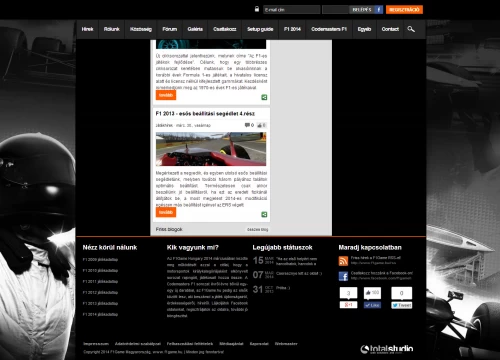Click the Google +1 button
This screenshot has height=360, width=500.
pos(348,305)
